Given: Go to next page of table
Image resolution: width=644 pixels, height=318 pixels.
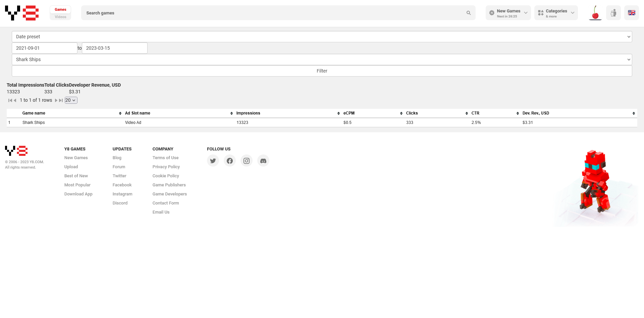Looking at the screenshot, I should click(56, 100).
